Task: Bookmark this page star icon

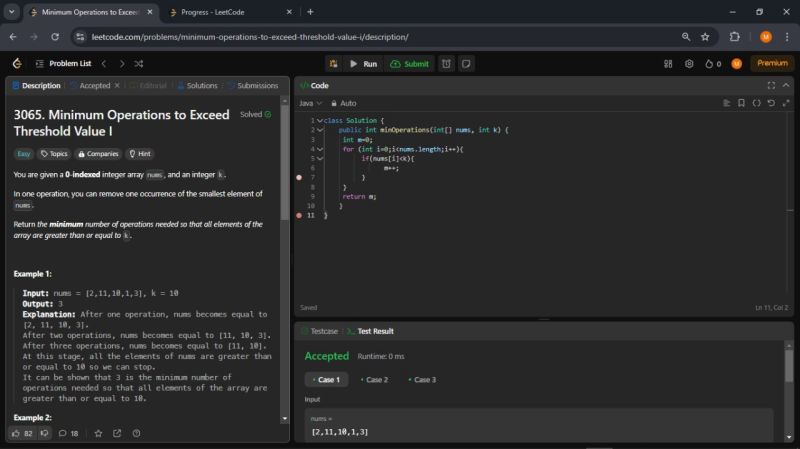Action: click(705, 37)
